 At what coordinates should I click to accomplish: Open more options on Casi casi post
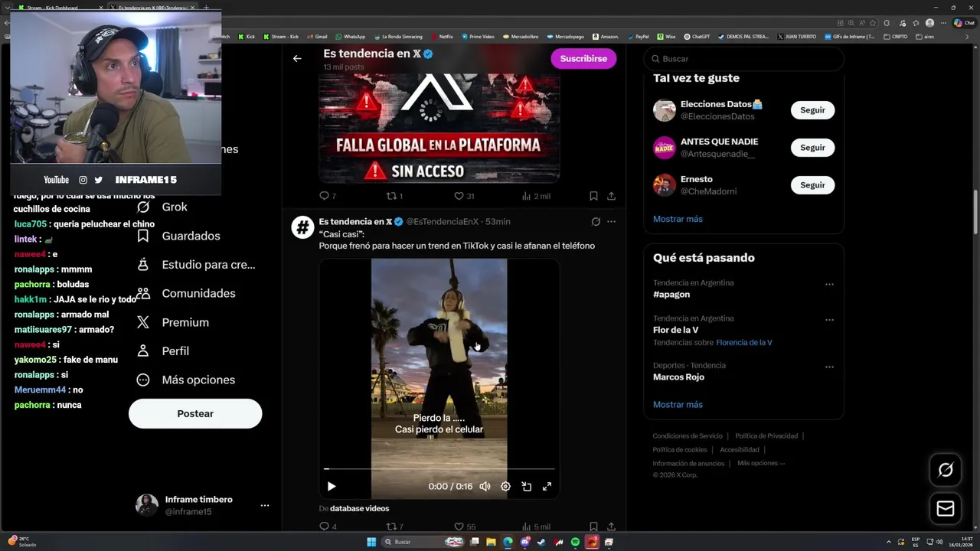click(x=611, y=222)
